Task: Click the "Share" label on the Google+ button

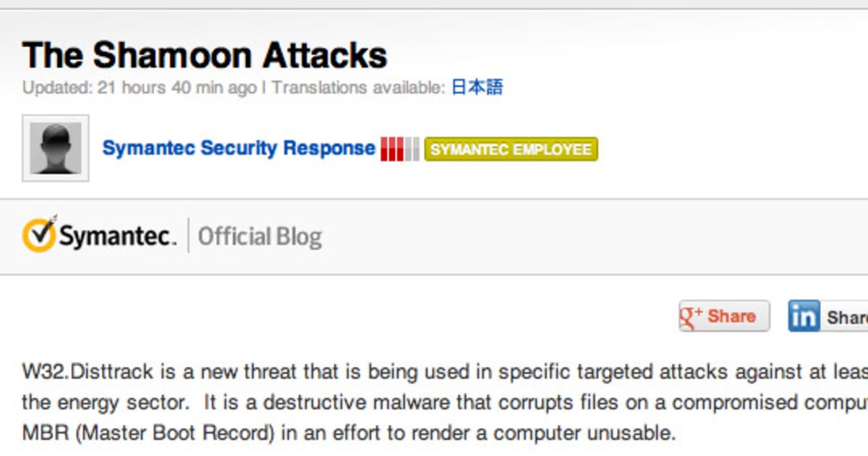Action: pyautogui.click(x=734, y=316)
